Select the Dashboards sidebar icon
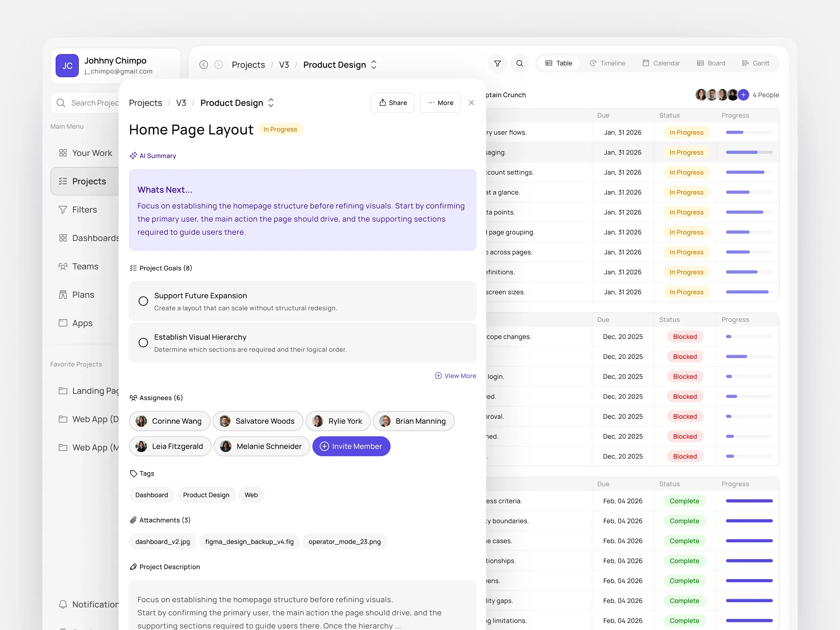This screenshot has height=630, width=840. (63, 238)
